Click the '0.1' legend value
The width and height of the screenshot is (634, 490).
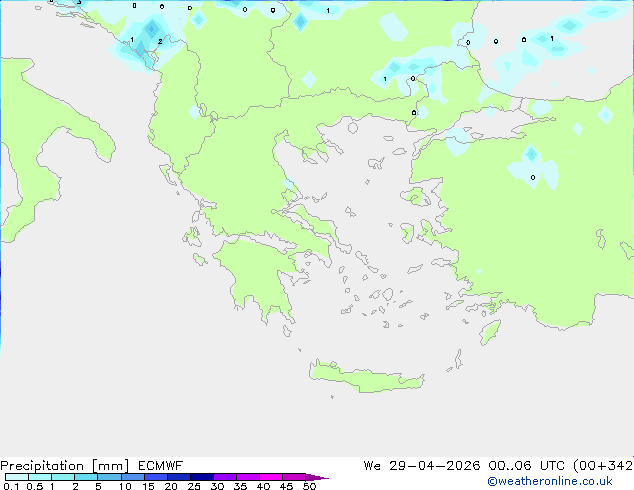pyautogui.click(x=11, y=486)
